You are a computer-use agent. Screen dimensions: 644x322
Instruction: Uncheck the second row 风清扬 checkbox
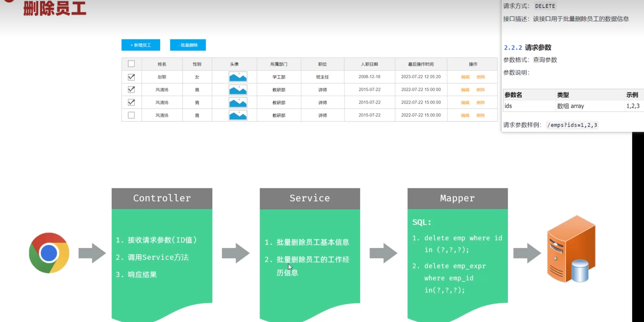(x=131, y=90)
